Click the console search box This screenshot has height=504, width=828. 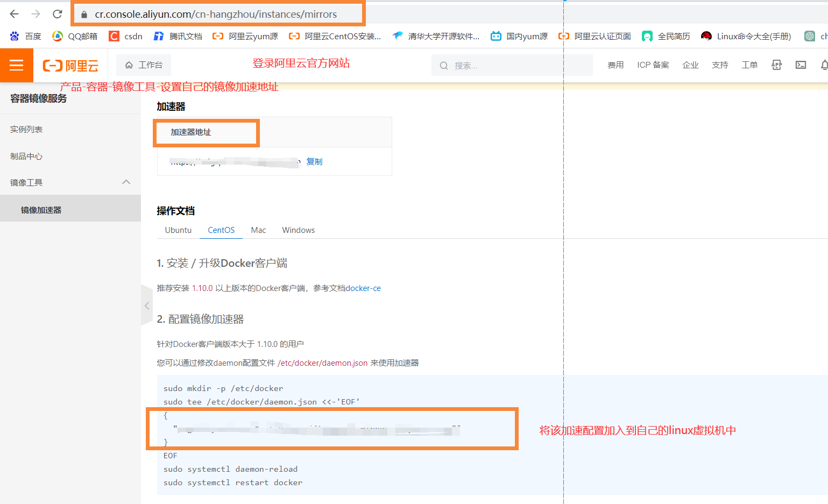[512, 65]
